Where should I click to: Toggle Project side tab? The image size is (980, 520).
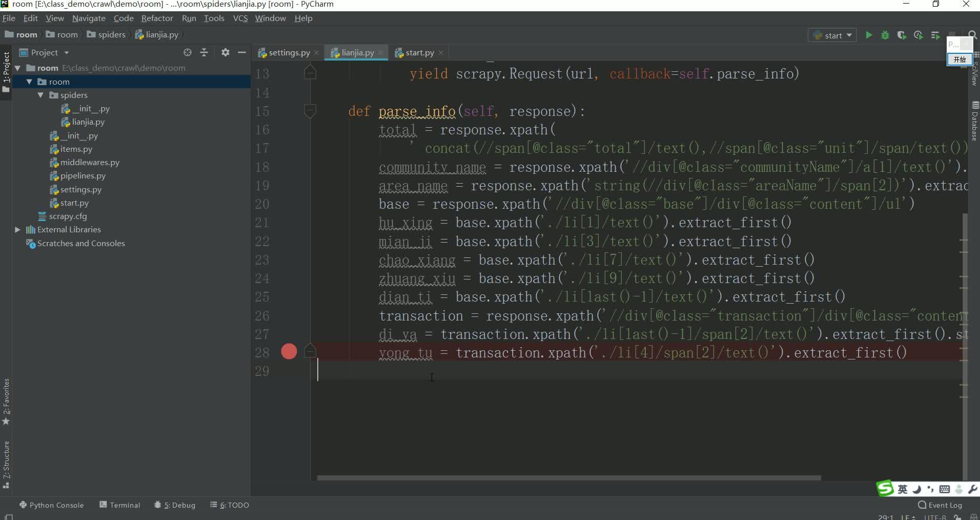click(6, 72)
